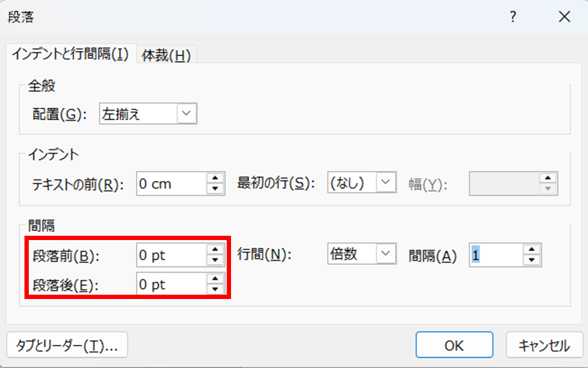Click the テキストの前 input field
The width and height of the screenshot is (588, 368).
click(169, 183)
